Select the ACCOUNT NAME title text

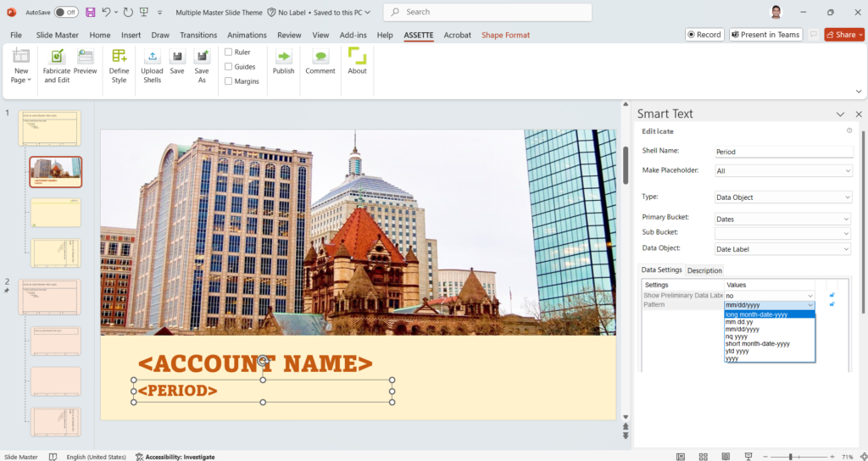(x=255, y=364)
